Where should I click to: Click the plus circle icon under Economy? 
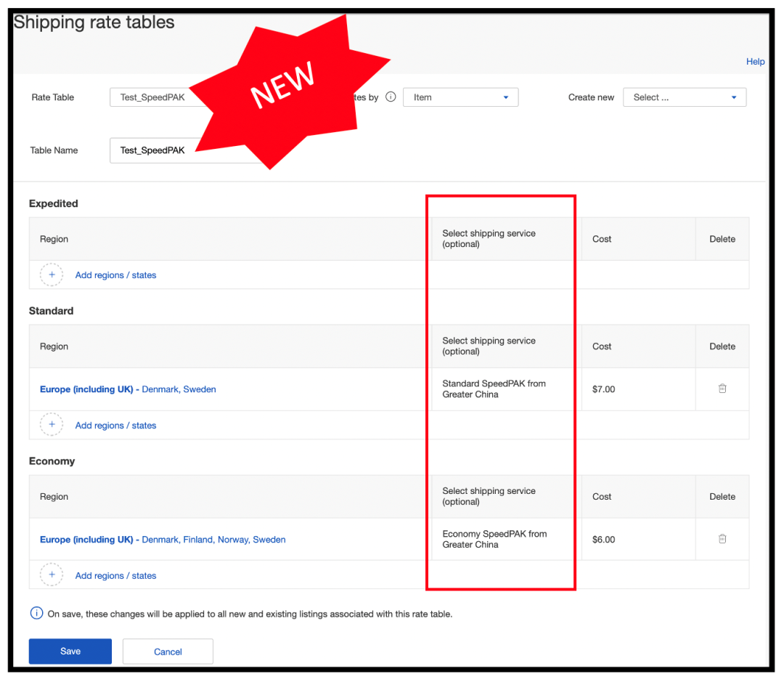[x=52, y=575]
